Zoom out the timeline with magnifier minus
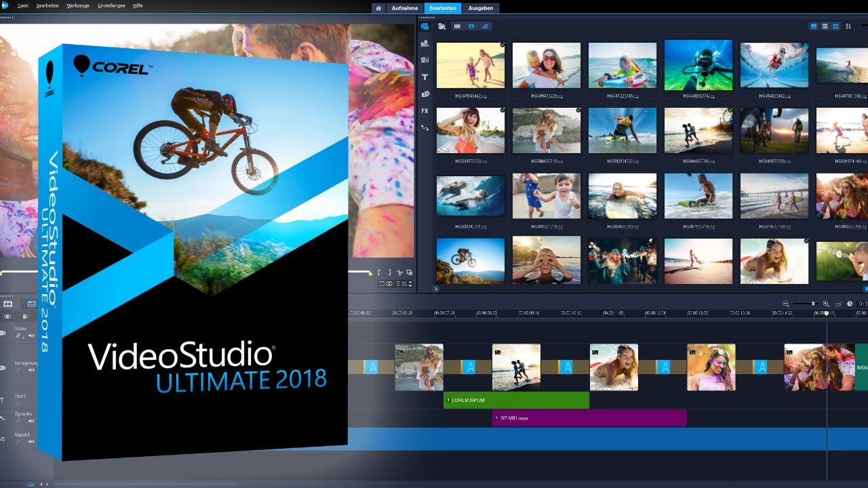 786,304
